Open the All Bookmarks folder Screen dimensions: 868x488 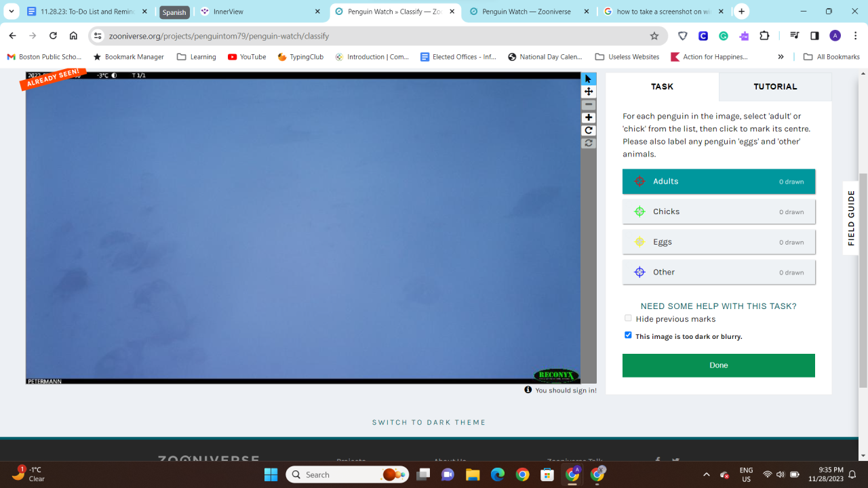pyautogui.click(x=831, y=57)
